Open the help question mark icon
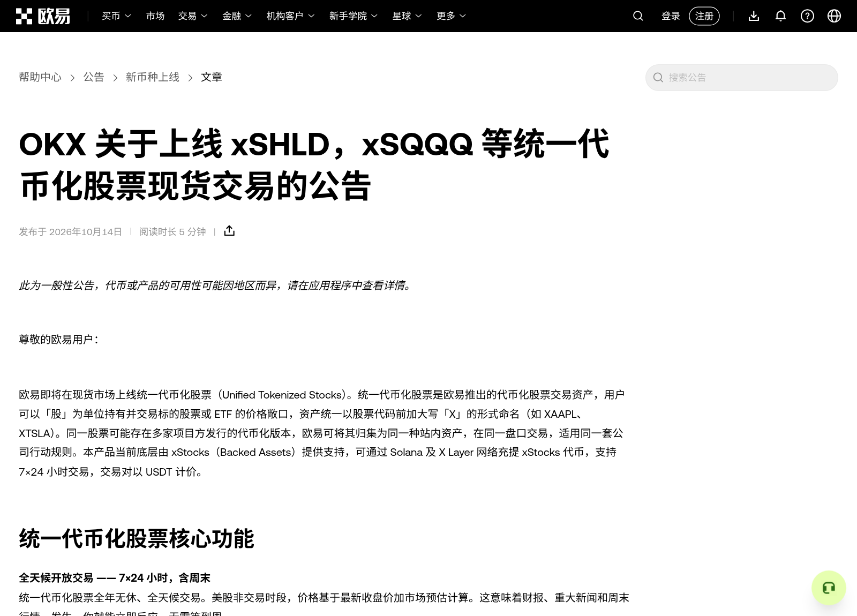 click(807, 16)
